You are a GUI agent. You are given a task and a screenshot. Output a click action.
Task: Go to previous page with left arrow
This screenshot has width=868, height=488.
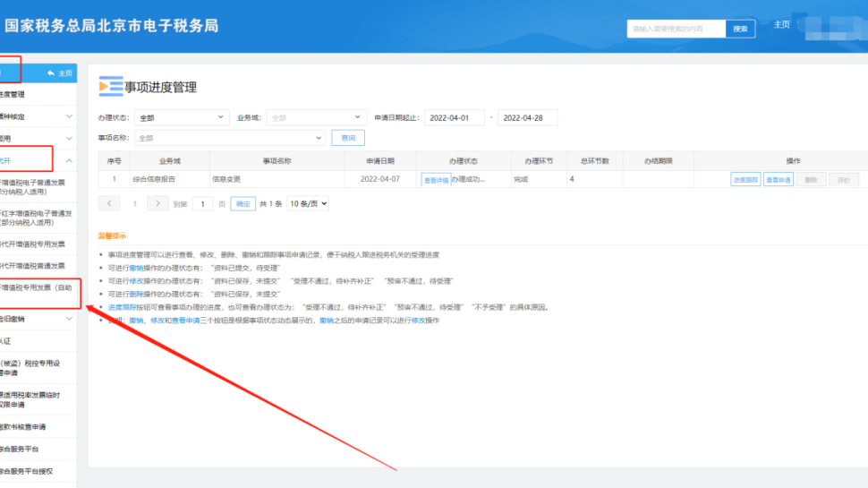tap(109, 203)
